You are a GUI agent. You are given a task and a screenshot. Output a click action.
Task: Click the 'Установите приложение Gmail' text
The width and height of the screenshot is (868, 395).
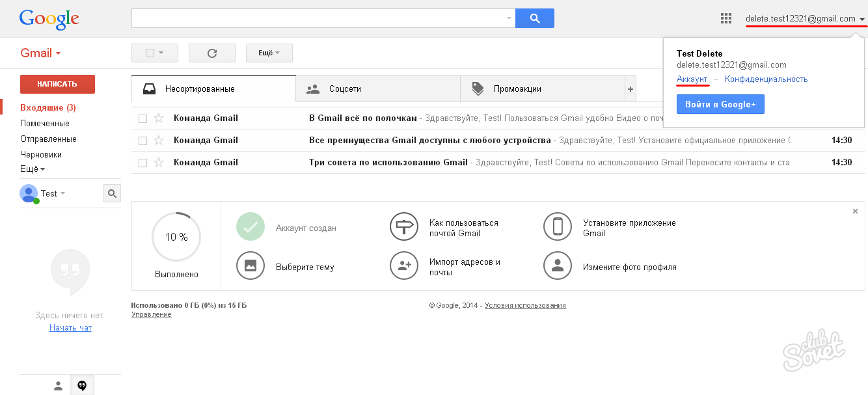(x=629, y=228)
